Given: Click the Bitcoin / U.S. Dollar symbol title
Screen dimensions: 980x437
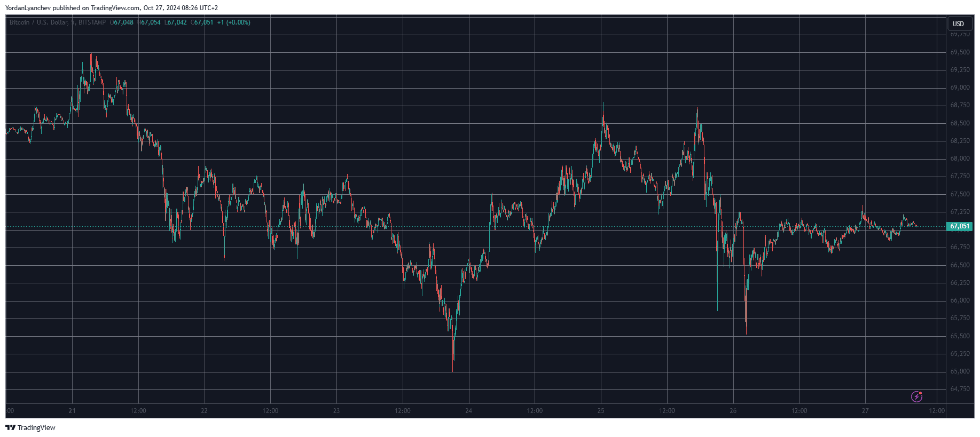Looking at the screenshot, I should [38, 22].
